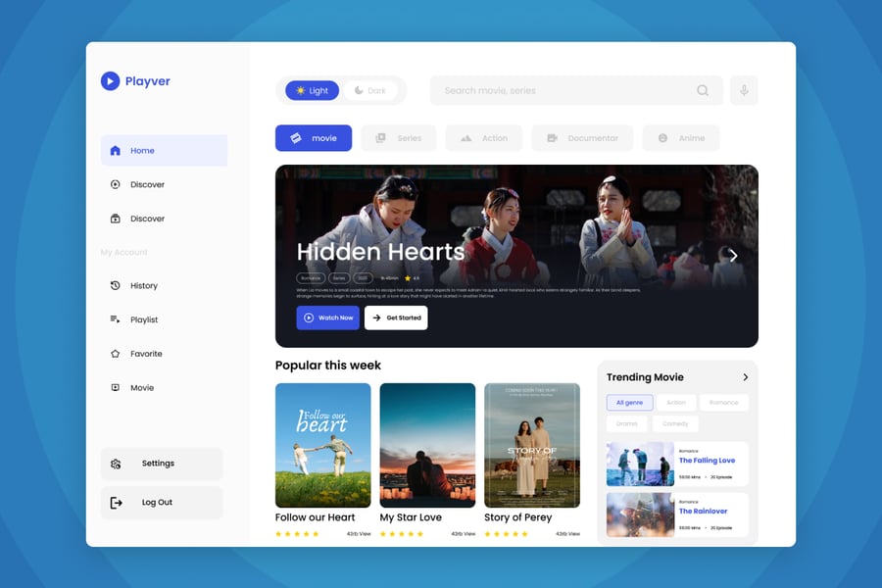This screenshot has width=882, height=588.
Task: Select the Romance trending genre filter
Action: click(723, 403)
